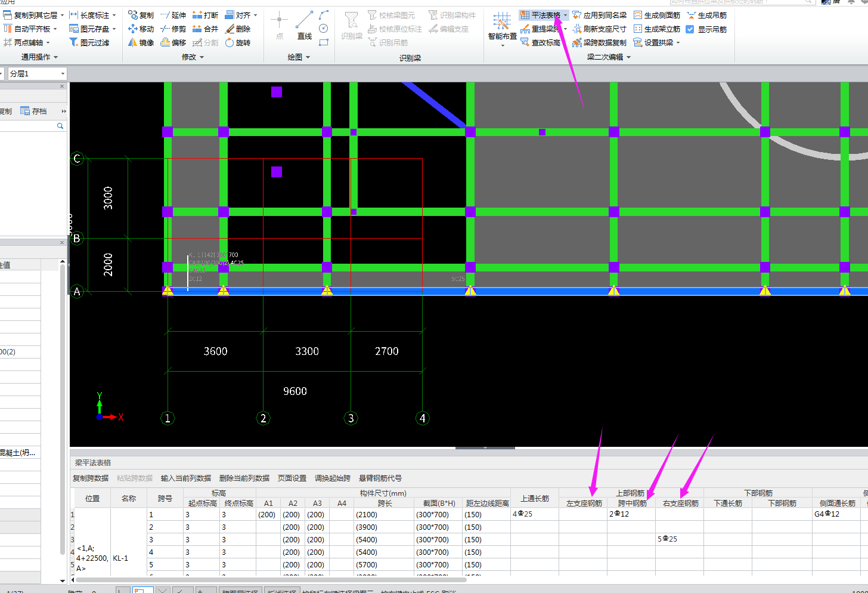The width and height of the screenshot is (868, 593).
Task: Click the 复制 copy tool
Action: 141,15
